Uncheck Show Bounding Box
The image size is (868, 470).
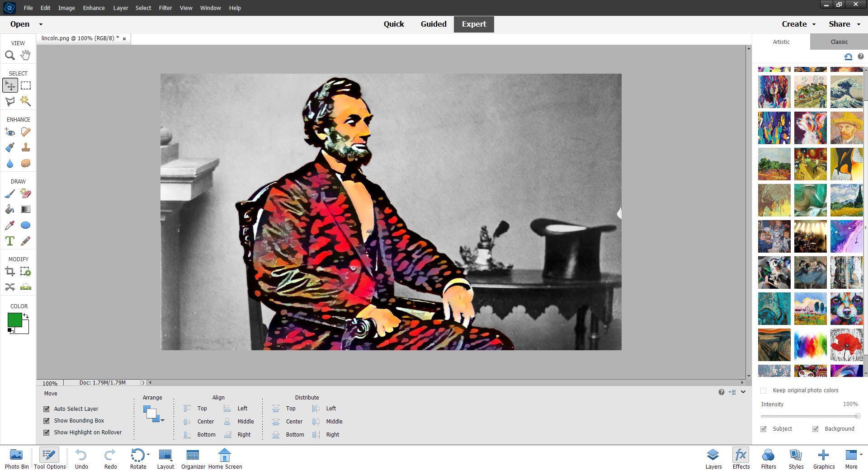coord(47,421)
